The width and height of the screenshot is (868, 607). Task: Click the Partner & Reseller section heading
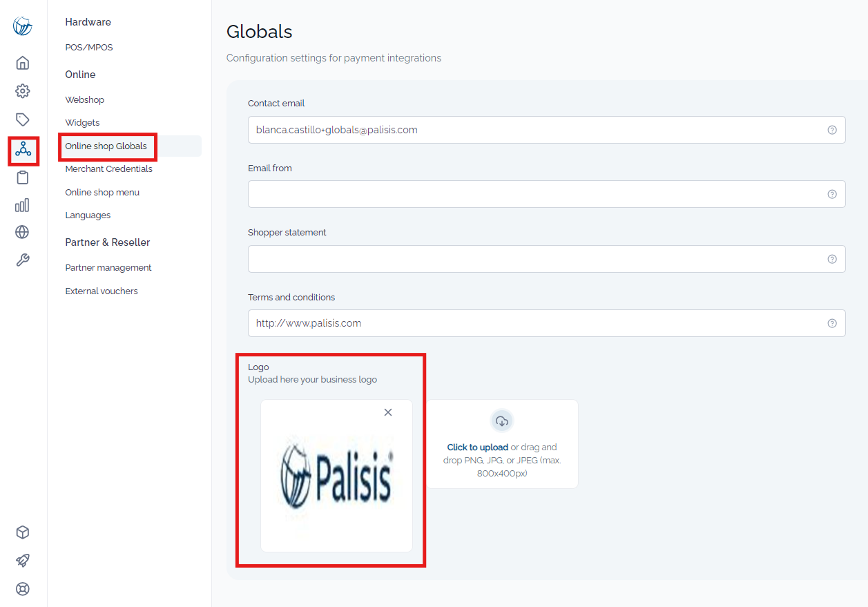click(108, 242)
